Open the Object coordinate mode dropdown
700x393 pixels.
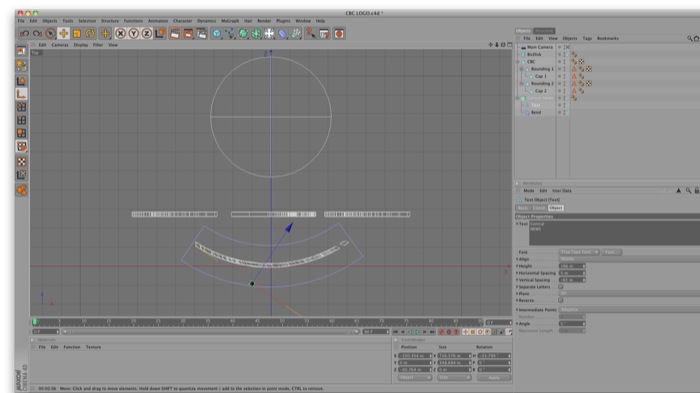pos(415,378)
